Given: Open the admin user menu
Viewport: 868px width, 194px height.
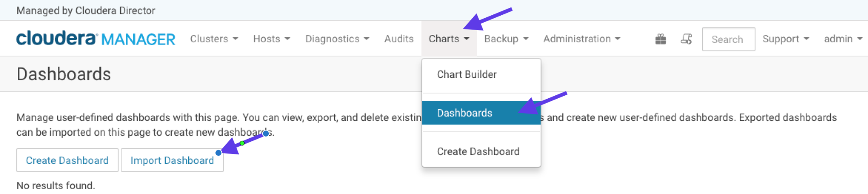Looking at the screenshot, I should (x=843, y=39).
